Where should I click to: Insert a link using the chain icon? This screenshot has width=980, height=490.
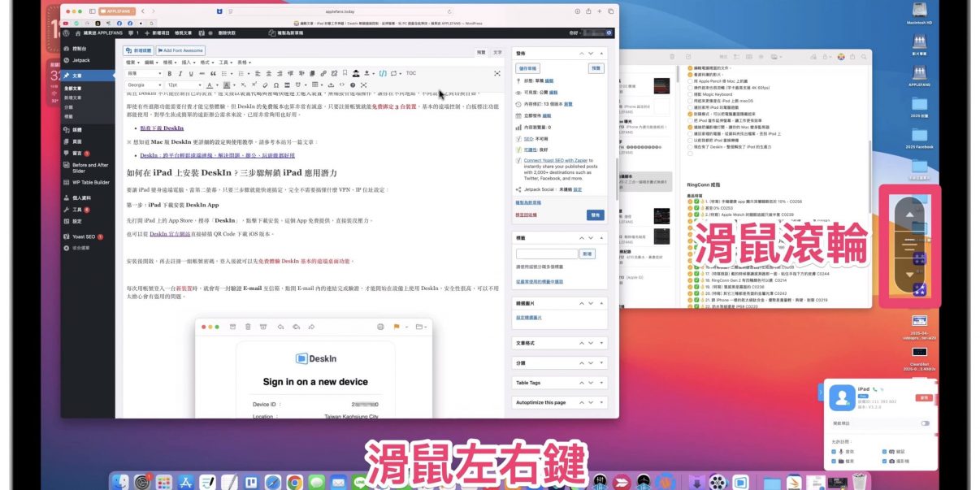(323, 73)
